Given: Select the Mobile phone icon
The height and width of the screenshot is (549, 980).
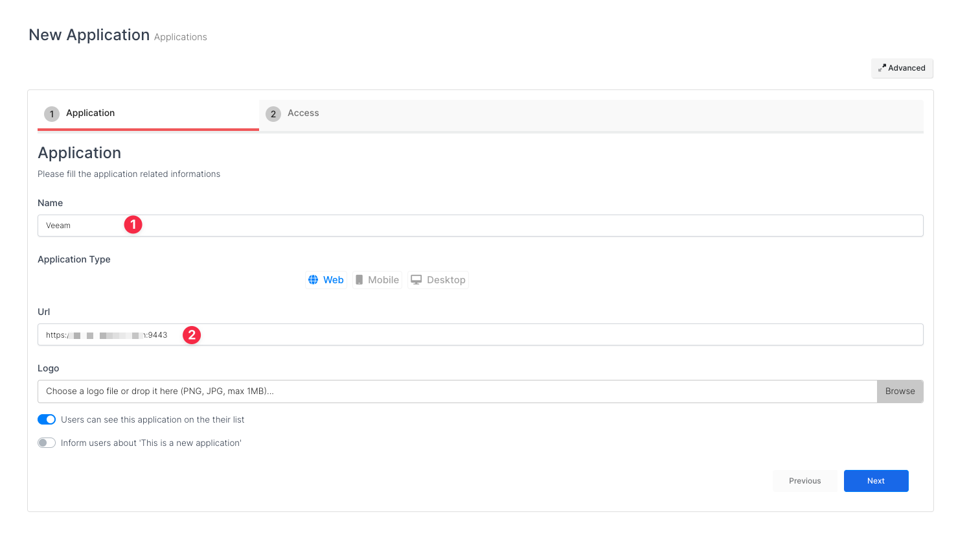Looking at the screenshot, I should pos(359,280).
